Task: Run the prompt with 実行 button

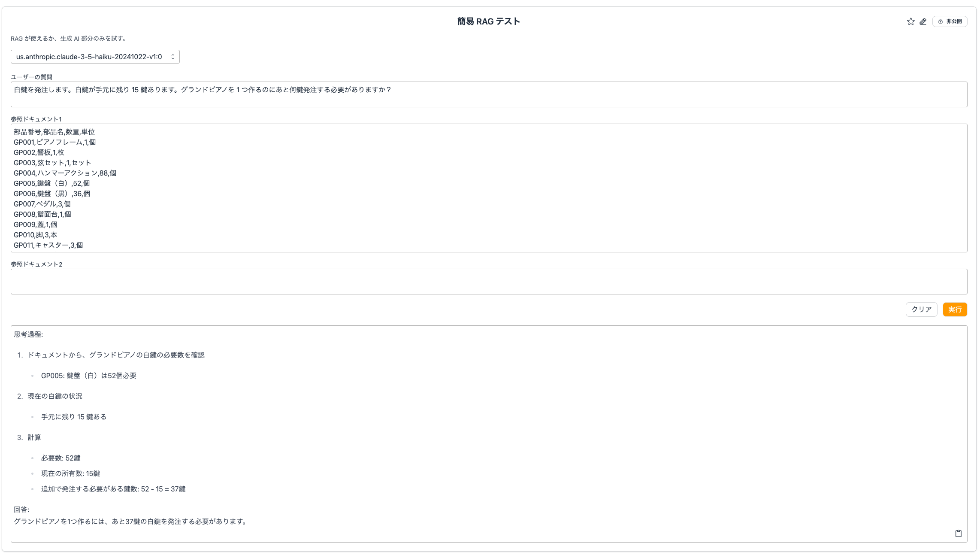Action: coord(955,309)
